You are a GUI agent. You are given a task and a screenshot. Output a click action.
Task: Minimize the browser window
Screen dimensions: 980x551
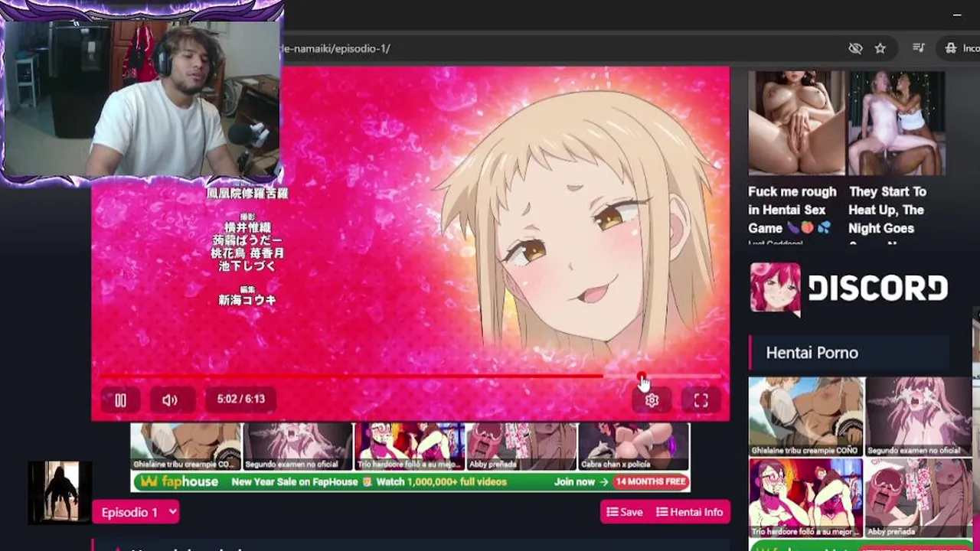(x=957, y=15)
